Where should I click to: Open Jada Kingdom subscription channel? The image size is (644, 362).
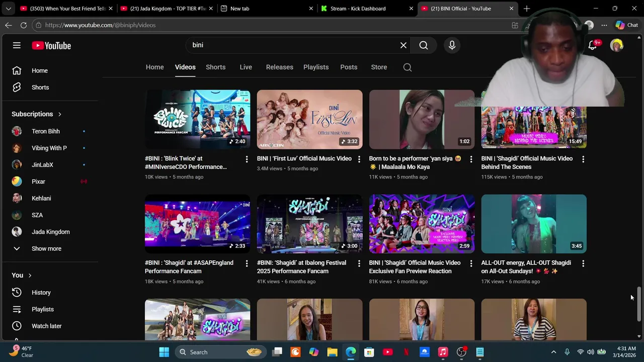(50, 232)
